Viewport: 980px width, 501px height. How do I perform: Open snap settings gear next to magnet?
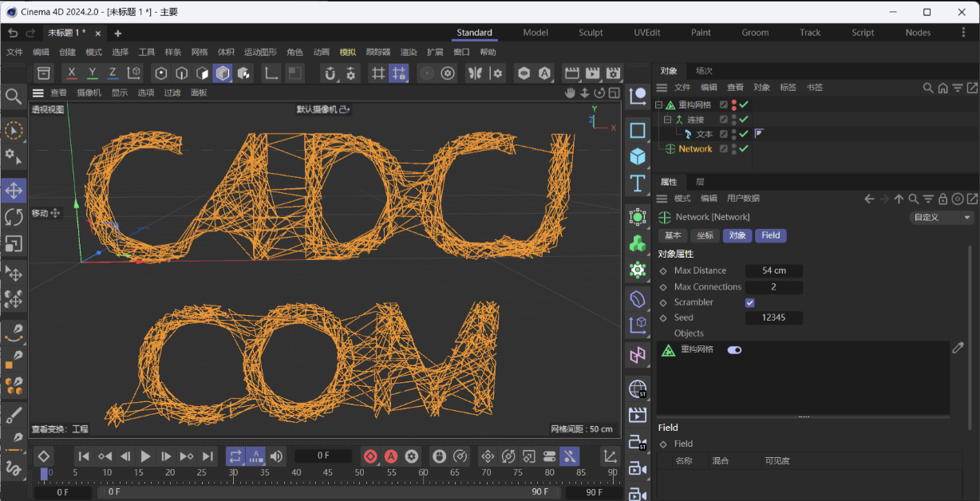pos(351,73)
